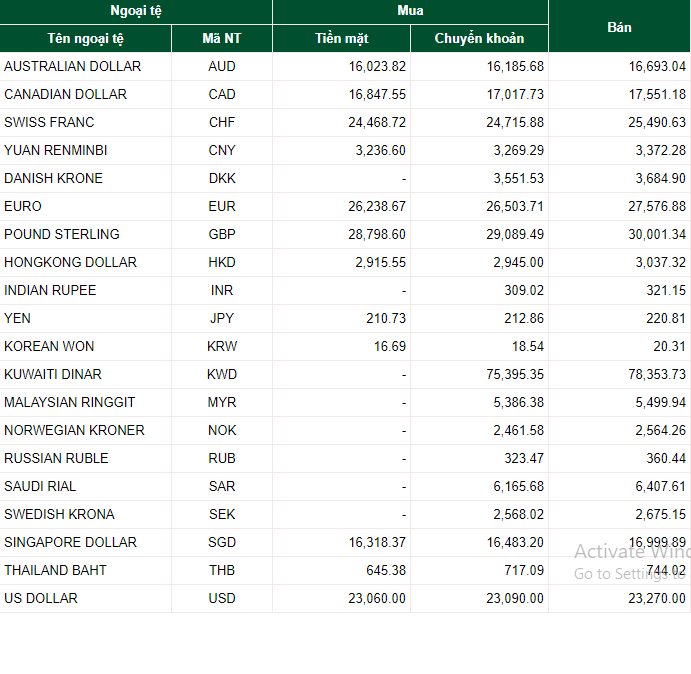
Task: Click the Ngoại tệ header cell
Action: point(136,11)
